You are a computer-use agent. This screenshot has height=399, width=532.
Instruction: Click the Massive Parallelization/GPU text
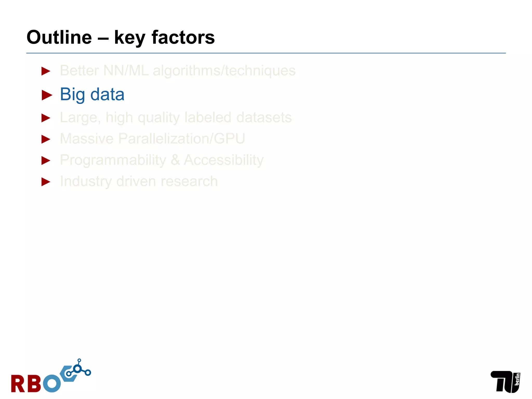(152, 139)
